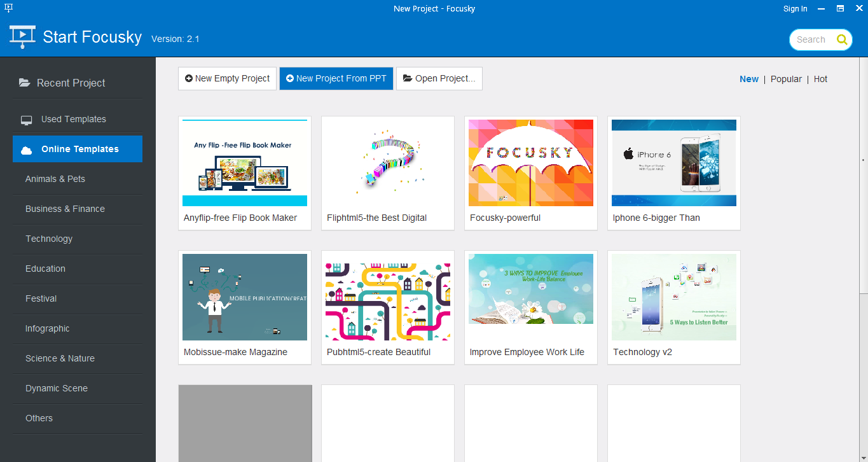Select Business & Finance category
Viewport: 868px width, 462px height.
(x=78, y=209)
